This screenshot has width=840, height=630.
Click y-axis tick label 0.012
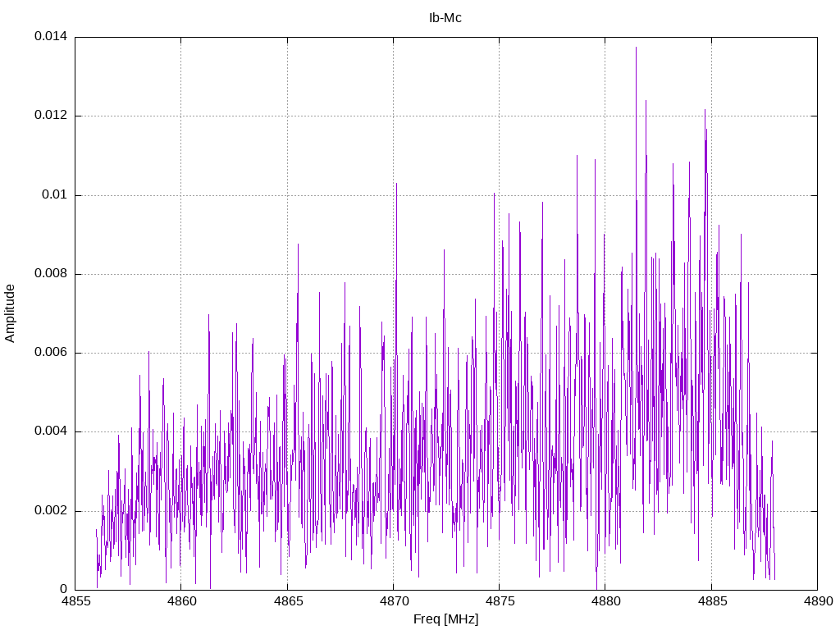(x=51, y=115)
